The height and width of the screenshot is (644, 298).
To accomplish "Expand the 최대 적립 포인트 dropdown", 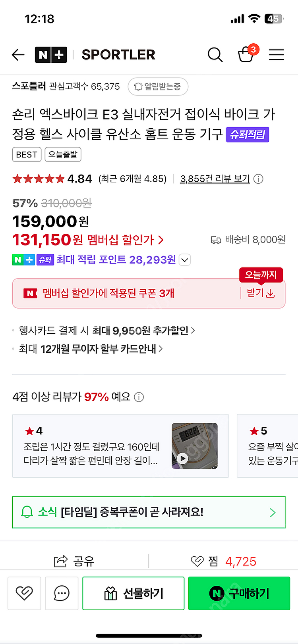I will (x=185, y=260).
